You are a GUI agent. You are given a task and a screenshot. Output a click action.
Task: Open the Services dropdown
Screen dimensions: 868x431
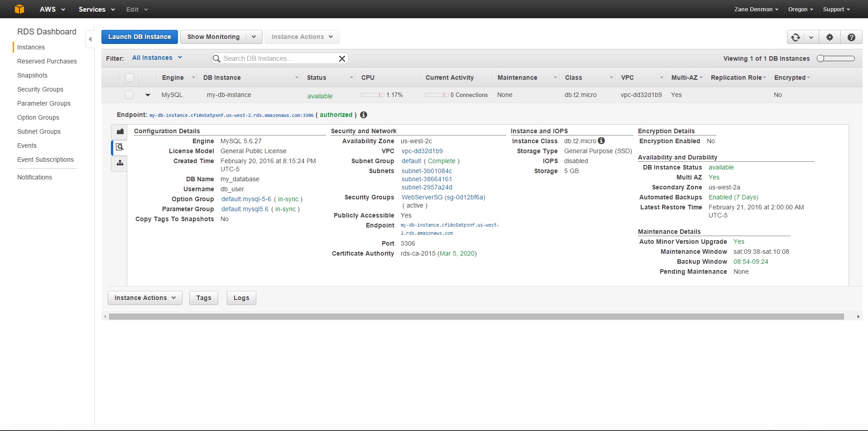[97, 9]
